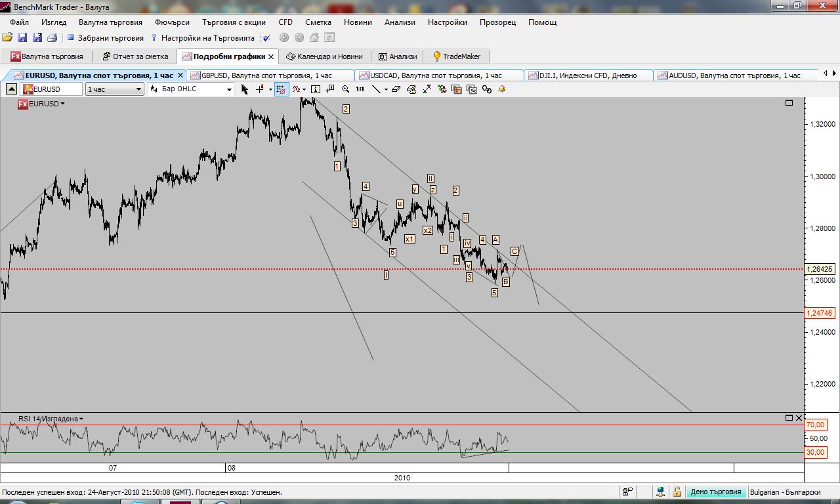Reset chart scale with 1:1 icon
The image size is (840, 504).
pyautogui.click(x=360, y=89)
